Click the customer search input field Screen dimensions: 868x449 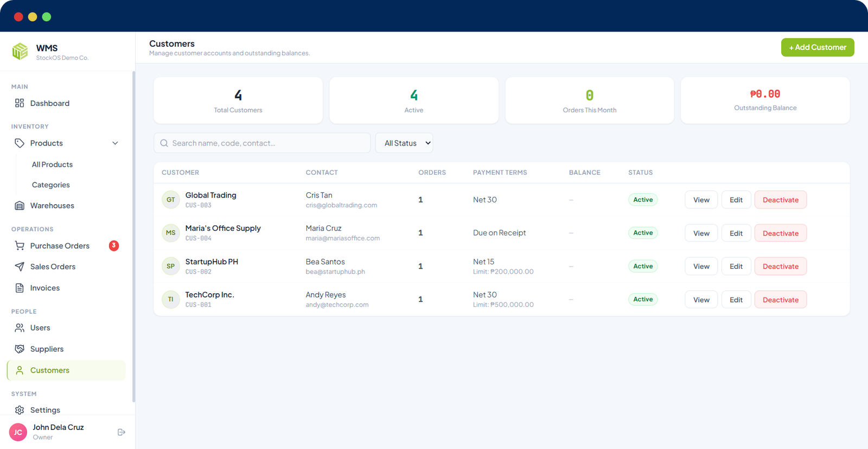pyautogui.click(x=262, y=143)
